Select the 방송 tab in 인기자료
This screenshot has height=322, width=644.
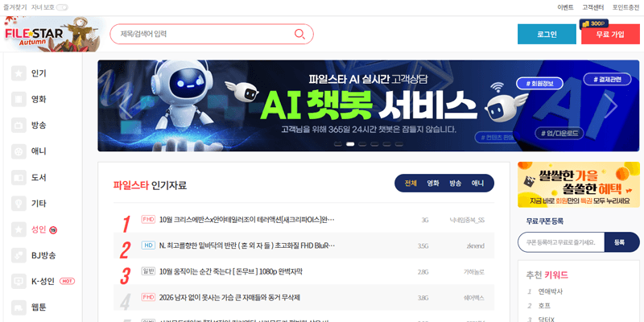(455, 184)
